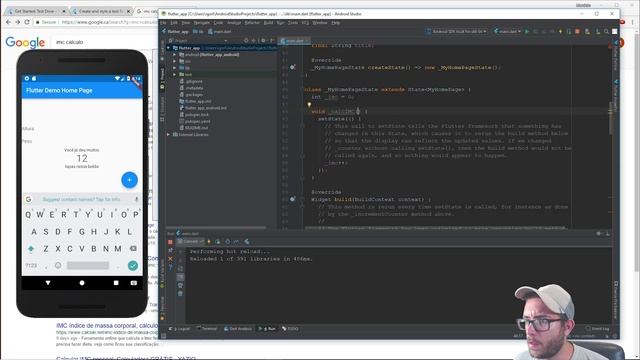Click the Google logo in the Chrome window
Screen dimensions: 640x360
25,42
